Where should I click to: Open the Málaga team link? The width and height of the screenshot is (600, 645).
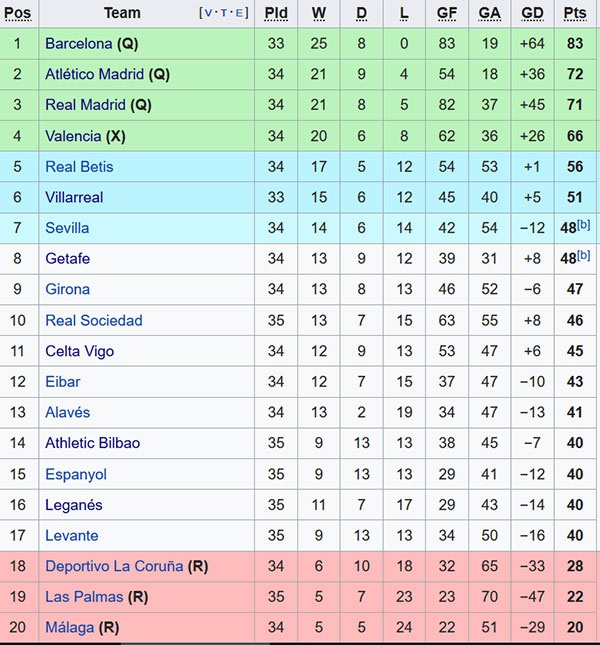pos(69,628)
